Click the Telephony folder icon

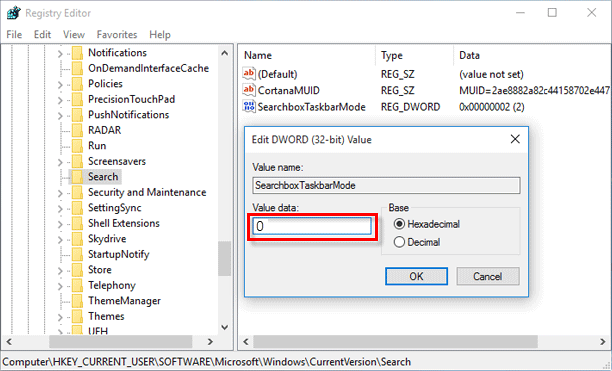[77, 286]
